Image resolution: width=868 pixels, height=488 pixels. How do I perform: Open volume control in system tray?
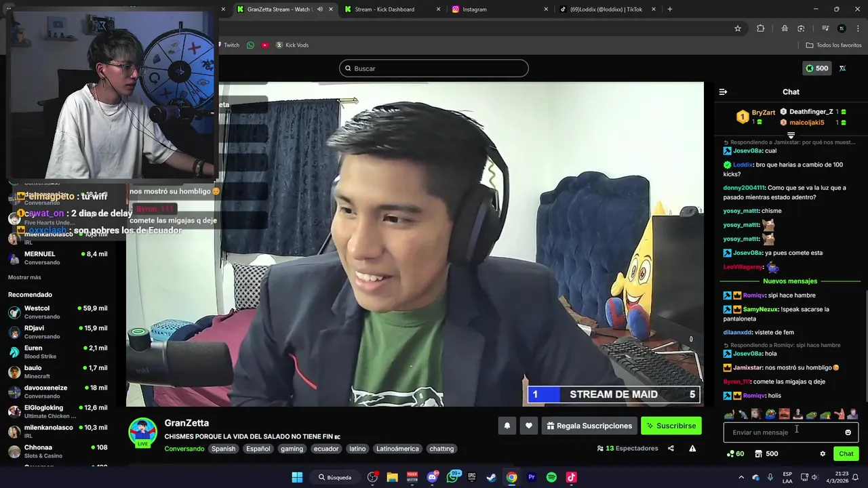814,477
